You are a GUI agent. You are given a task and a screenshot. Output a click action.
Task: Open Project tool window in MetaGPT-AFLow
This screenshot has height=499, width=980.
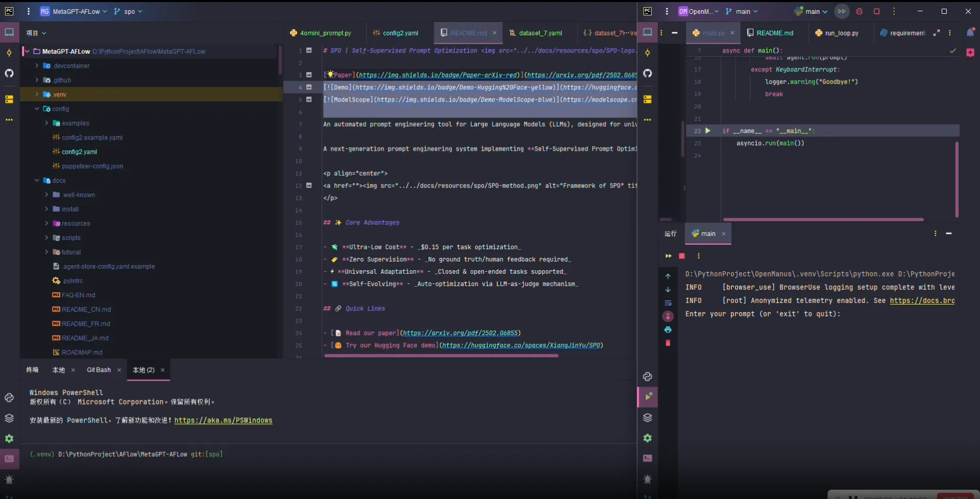click(9, 32)
